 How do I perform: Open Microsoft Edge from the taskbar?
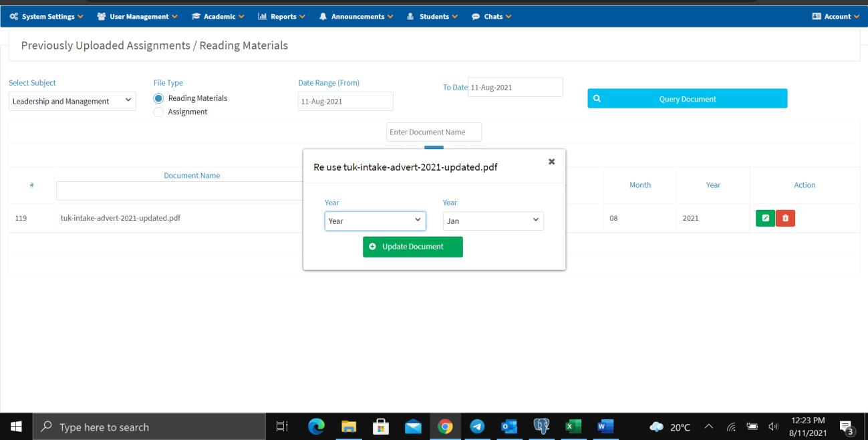coord(315,427)
